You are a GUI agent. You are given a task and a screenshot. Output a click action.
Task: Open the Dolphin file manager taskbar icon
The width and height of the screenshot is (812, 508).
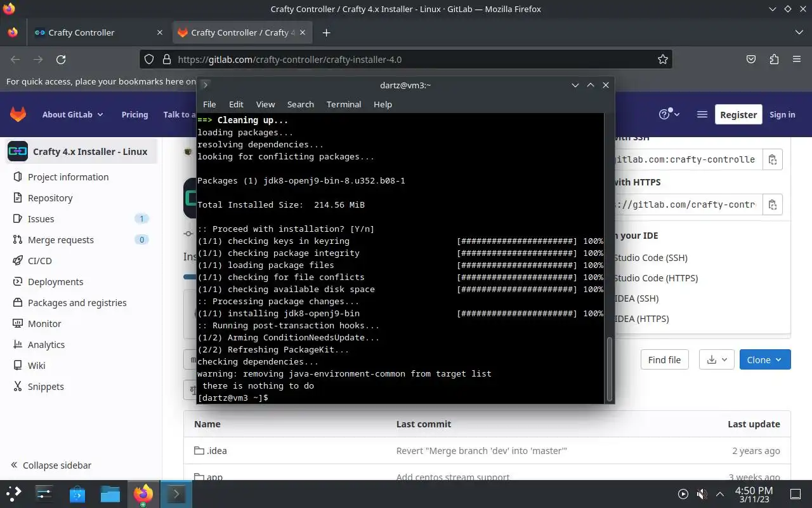[x=110, y=493]
